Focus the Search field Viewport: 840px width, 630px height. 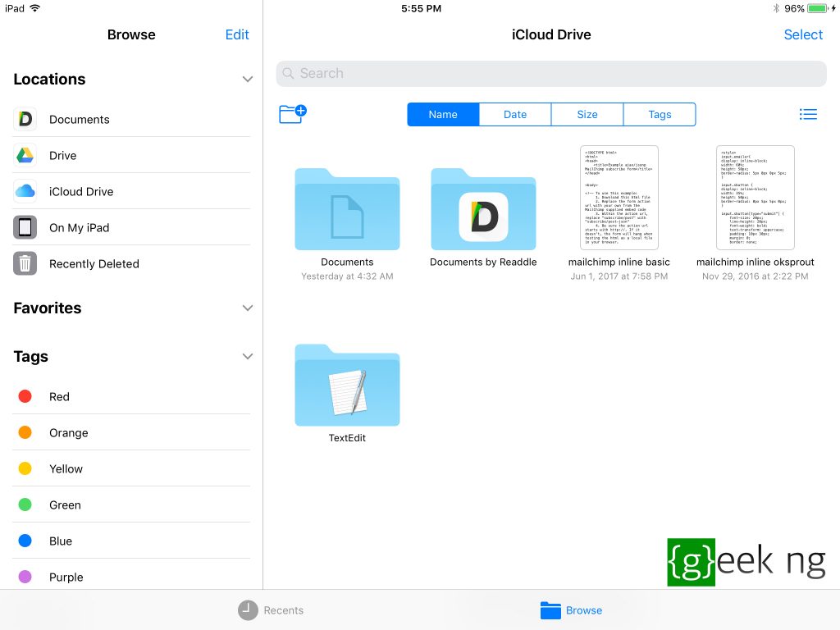click(x=551, y=73)
